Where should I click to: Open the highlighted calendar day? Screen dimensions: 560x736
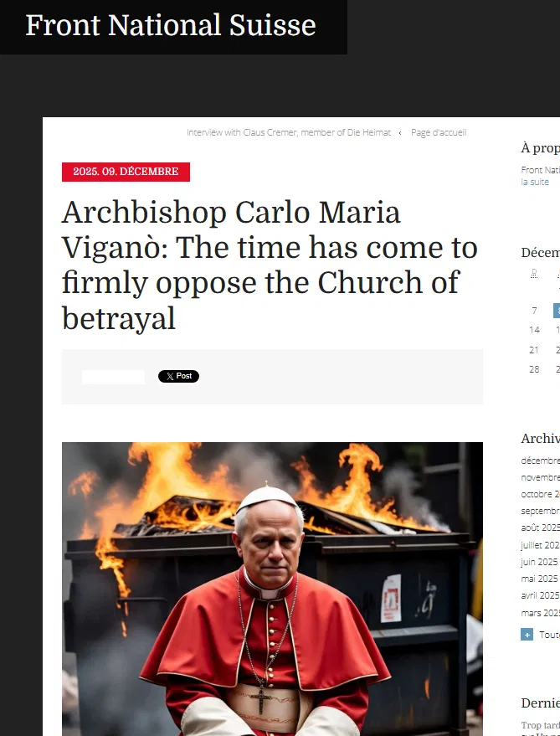557,311
